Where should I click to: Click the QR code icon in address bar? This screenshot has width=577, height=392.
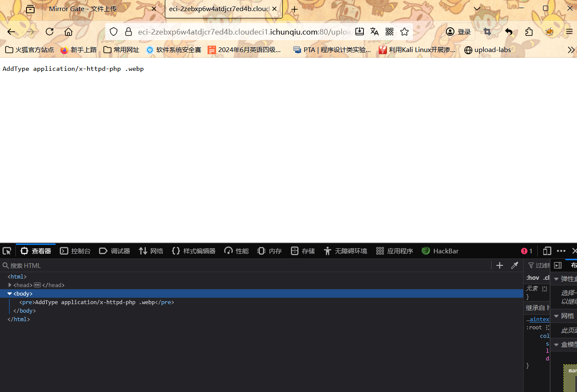coord(390,32)
